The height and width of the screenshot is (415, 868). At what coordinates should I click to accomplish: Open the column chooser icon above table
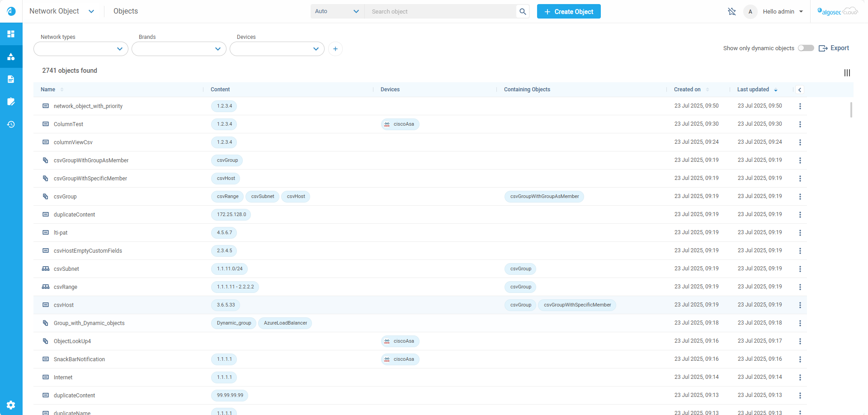point(847,73)
